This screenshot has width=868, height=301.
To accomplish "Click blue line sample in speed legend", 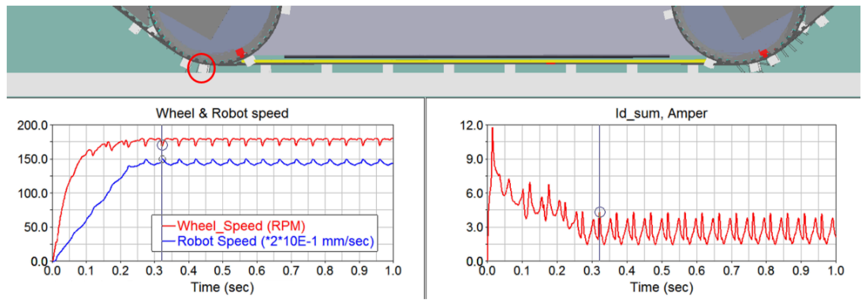I will [x=169, y=241].
